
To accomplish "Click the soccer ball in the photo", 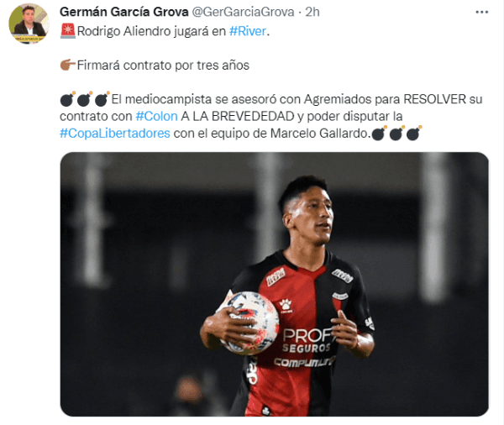I will point(248,322).
